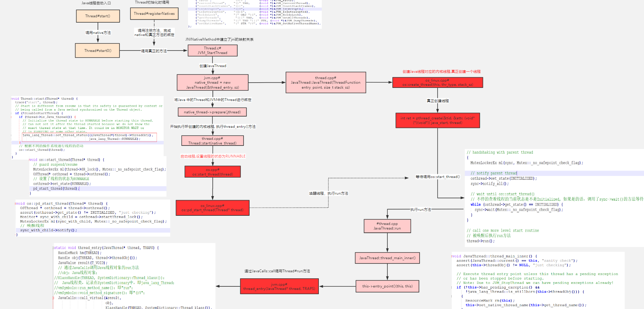The height and width of the screenshot is (309, 644).
Task: Select the #thread.cpp JavaThread::run node
Action: click(387, 226)
